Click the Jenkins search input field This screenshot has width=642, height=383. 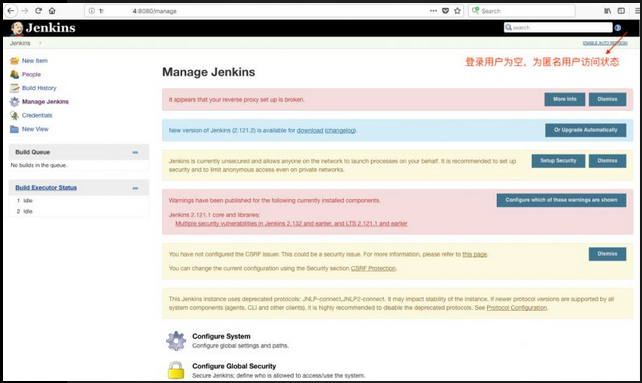(558, 27)
